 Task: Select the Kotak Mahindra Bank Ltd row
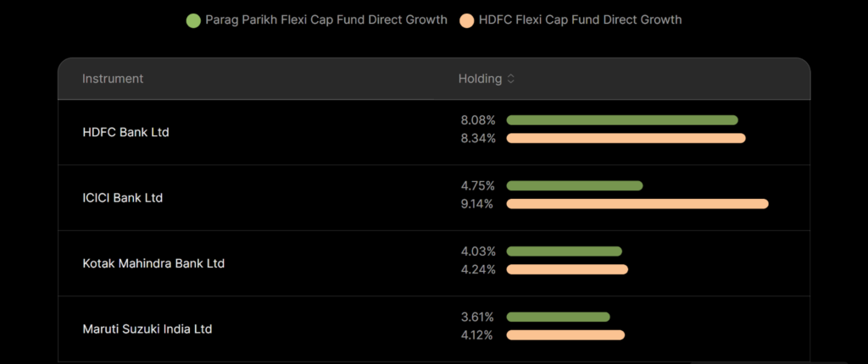tap(153, 263)
